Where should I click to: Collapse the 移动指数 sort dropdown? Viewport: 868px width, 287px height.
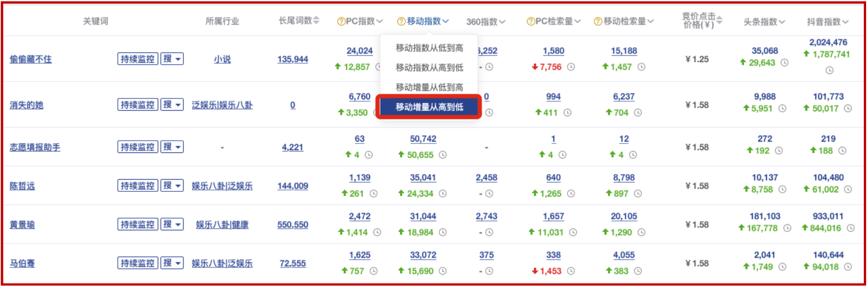pos(446,22)
